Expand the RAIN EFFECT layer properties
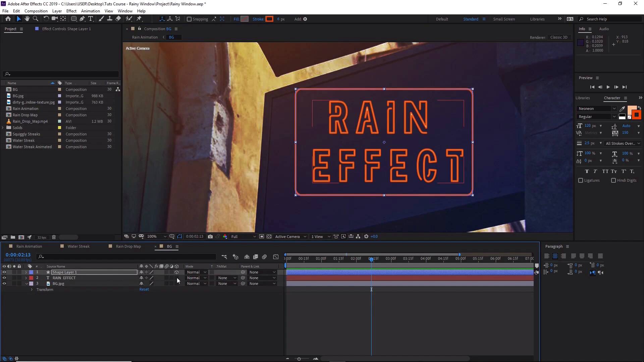Image resolution: width=644 pixels, height=362 pixels. 26,278
